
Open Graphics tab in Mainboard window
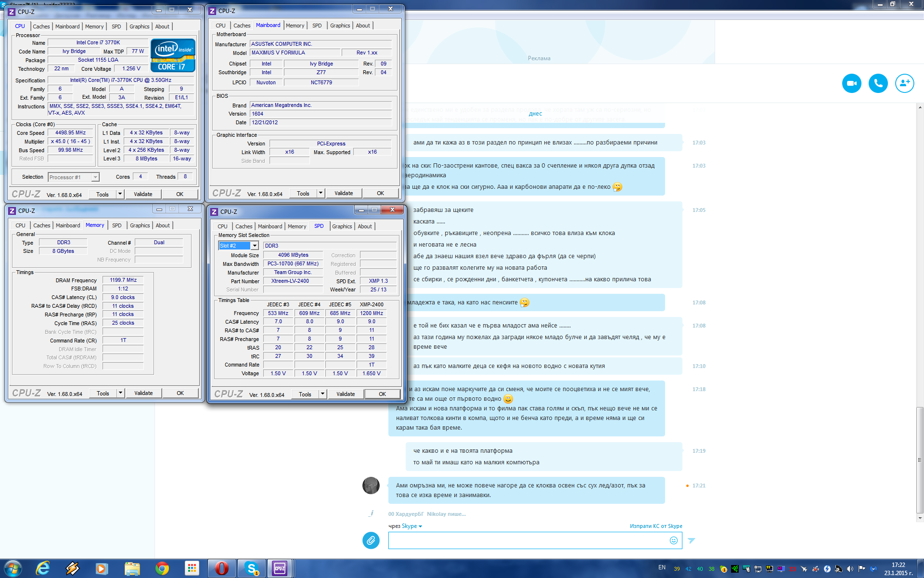coord(340,26)
